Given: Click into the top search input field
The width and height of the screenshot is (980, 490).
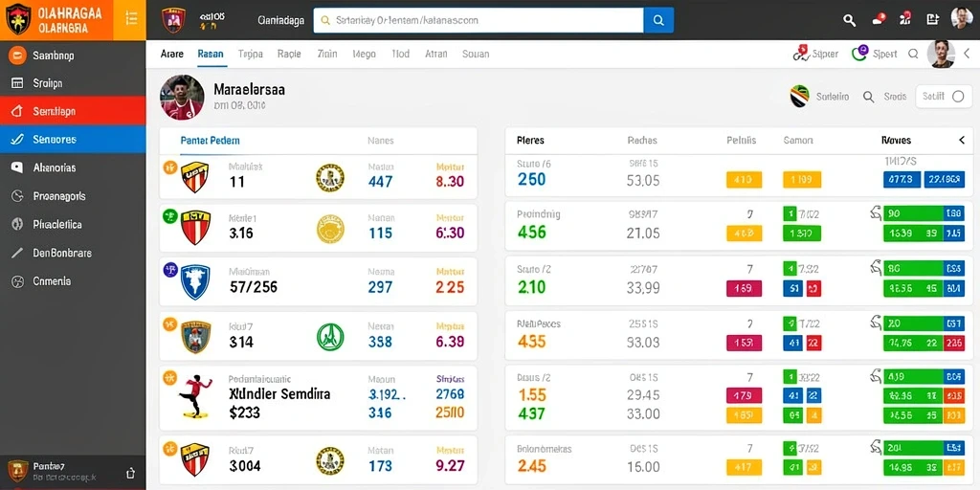Looking at the screenshot, I should (479, 20).
